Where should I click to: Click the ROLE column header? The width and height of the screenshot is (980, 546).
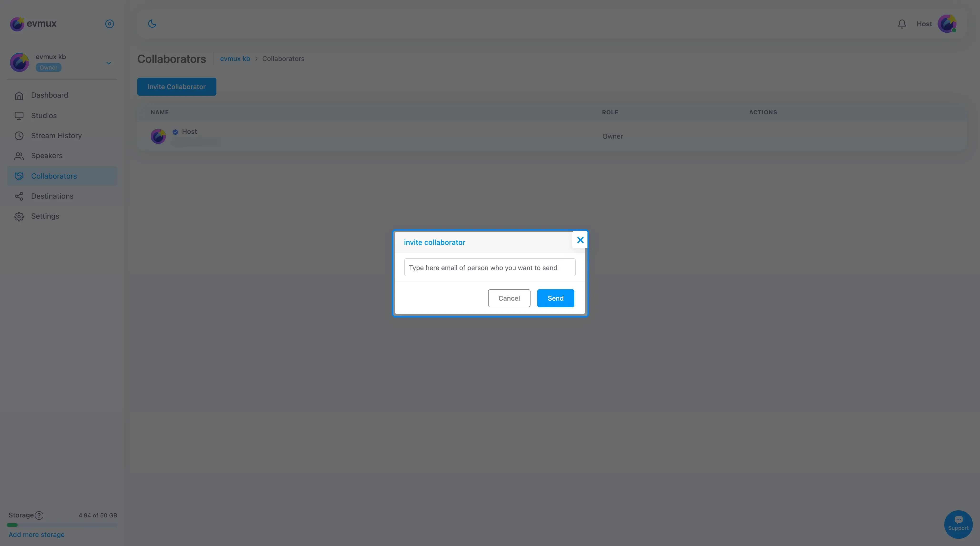point(610,112)
